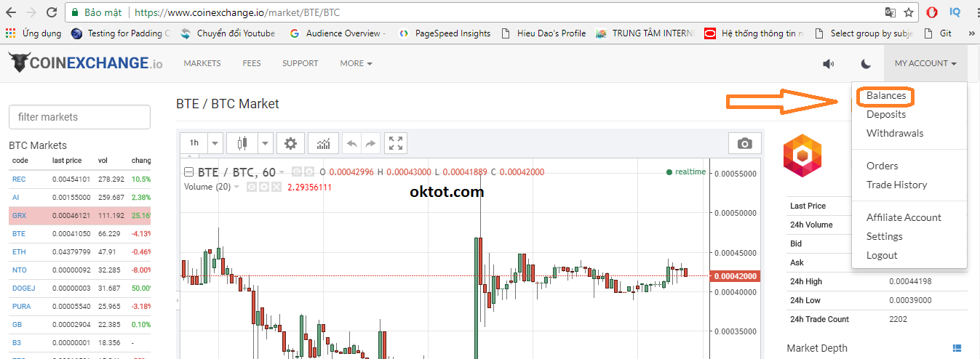Switch to night mode moon toggle
This screenshot has height=359, width=980.
coord(866,64)
